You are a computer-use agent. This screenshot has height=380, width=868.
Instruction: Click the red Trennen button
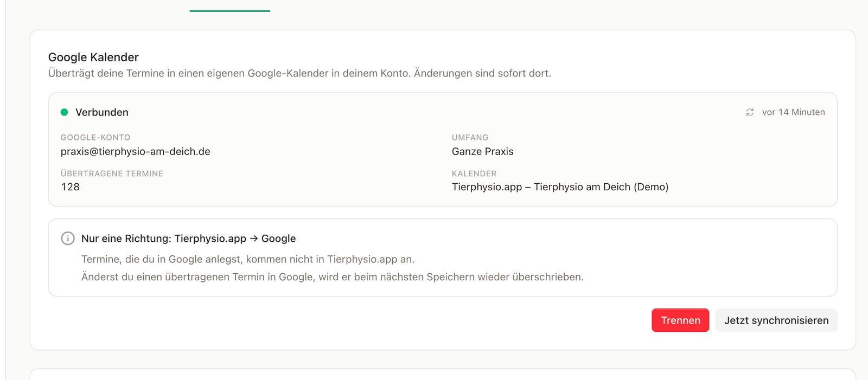tap(680, 320)
